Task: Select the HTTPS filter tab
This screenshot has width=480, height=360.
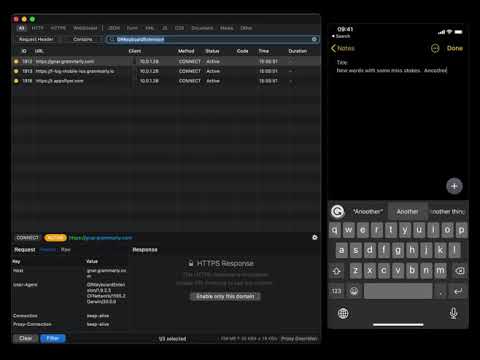Action: [x=58, y=28]
